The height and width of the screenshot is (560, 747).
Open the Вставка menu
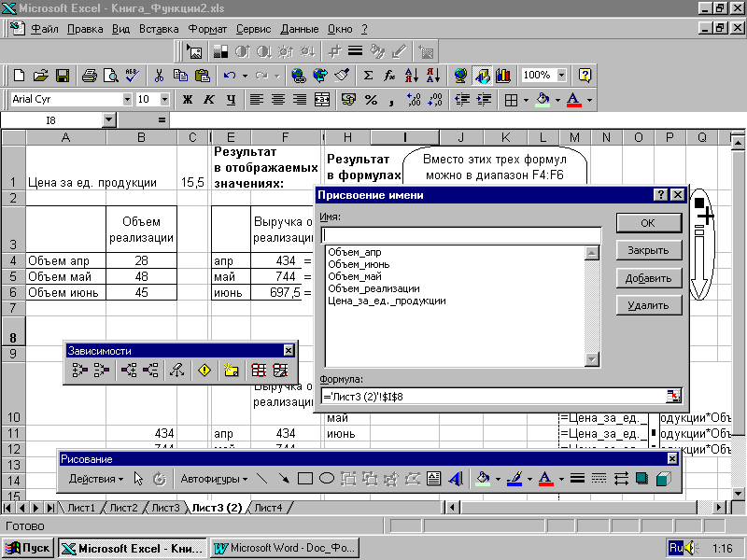pyautogui.click(x=159, y=29)
